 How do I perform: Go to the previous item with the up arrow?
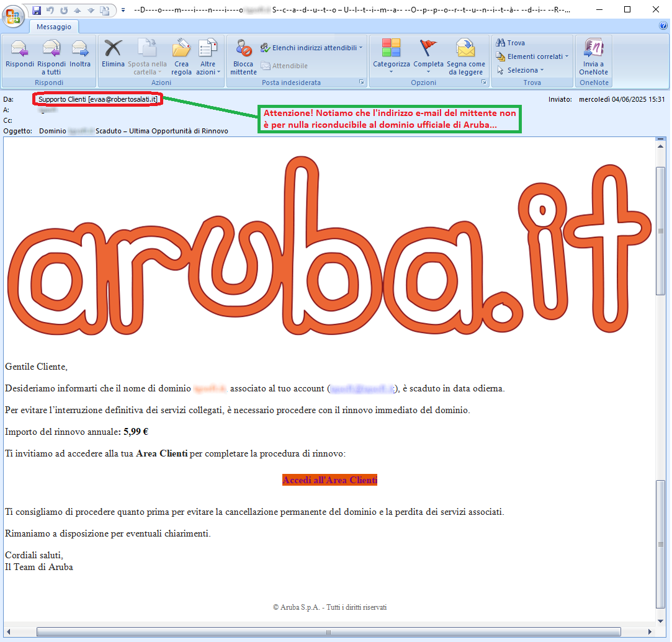click(78, 11)
